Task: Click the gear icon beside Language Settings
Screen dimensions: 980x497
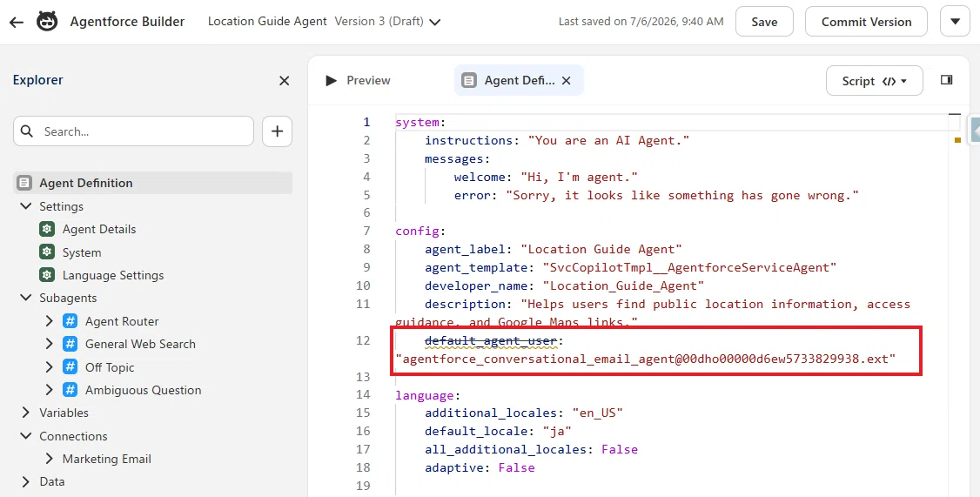Action: (x=47, y=274)
